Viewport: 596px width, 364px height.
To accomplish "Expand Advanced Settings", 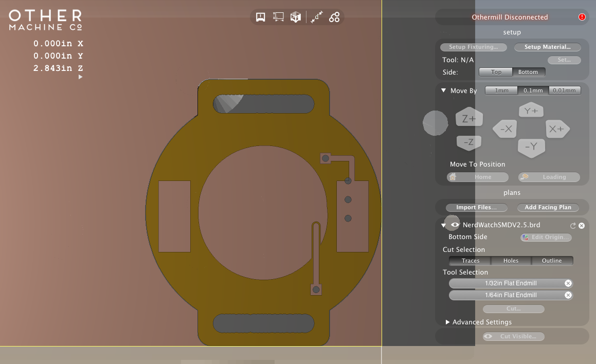I will coord(448,322).
